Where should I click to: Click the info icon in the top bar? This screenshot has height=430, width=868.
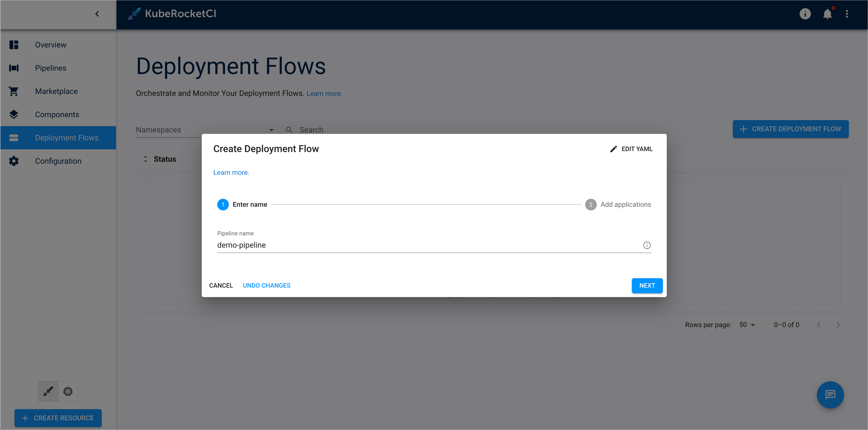coord(805,14)
